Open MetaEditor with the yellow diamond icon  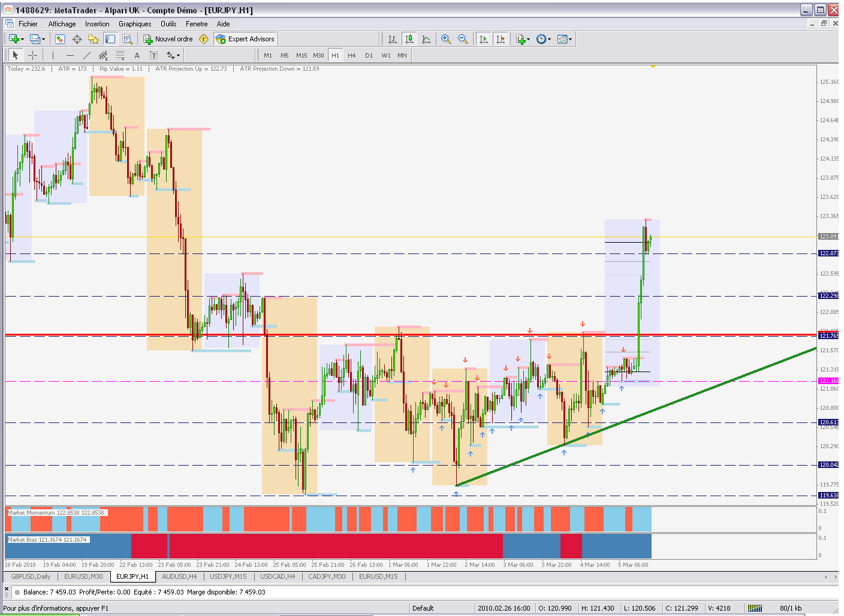pos(204,39)
